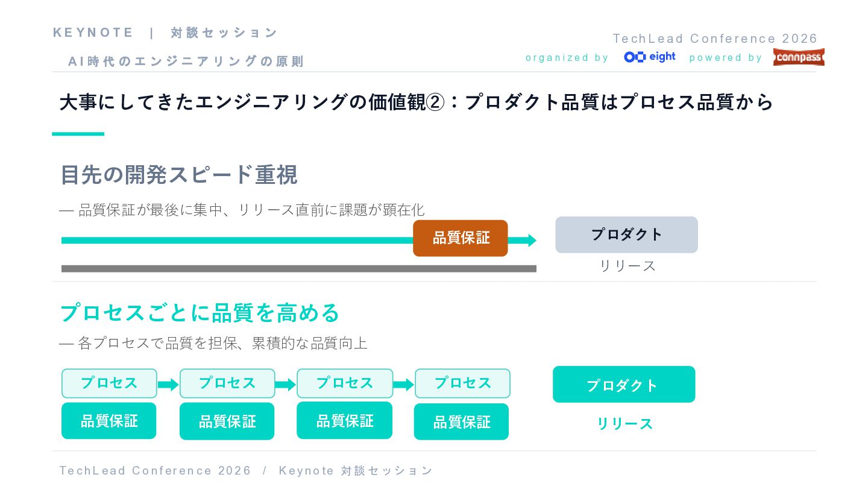Click the slide title about 価値観②
The image size is (868, 489).
click(416, 102)
